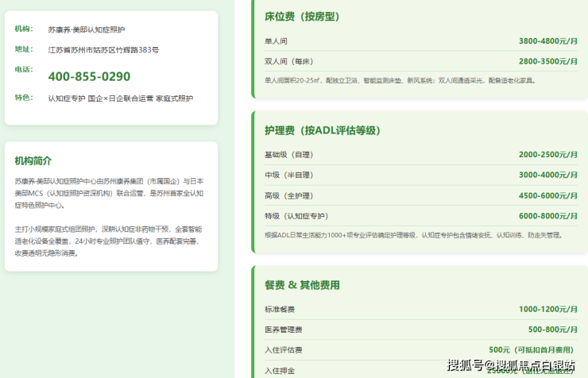
Task: Click the 机构简介 heading
Action: (33, 161)
